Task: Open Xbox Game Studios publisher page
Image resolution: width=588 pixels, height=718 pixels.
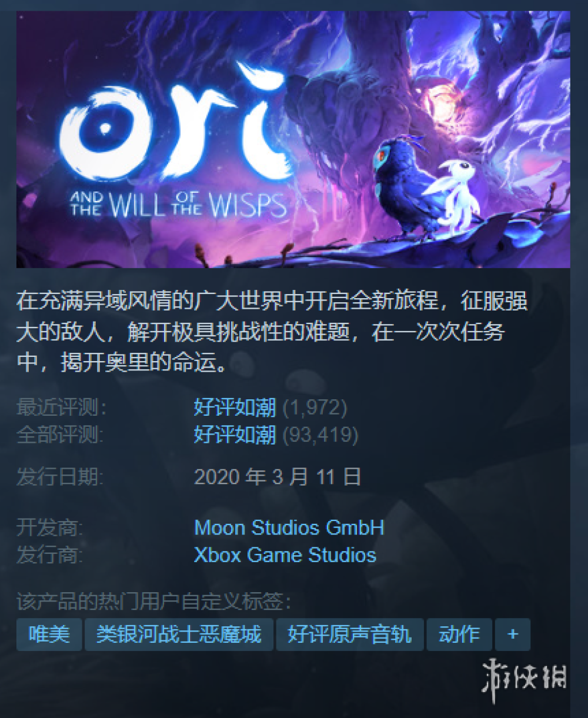Action: point(285,555)
